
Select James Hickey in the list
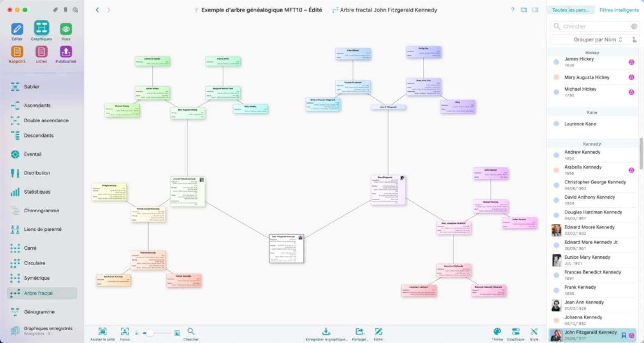[x=593, y=62]
